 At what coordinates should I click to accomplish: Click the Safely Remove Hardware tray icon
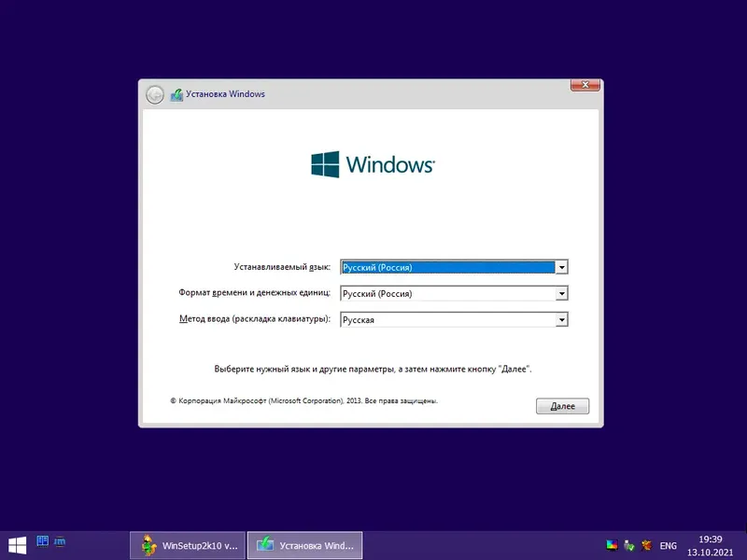627,545
